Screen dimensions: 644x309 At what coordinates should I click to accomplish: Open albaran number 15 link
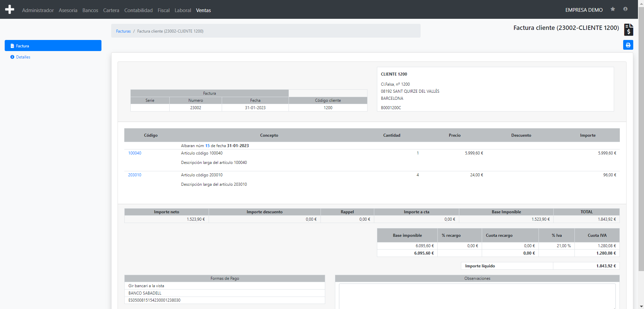[x=207, y=146]
